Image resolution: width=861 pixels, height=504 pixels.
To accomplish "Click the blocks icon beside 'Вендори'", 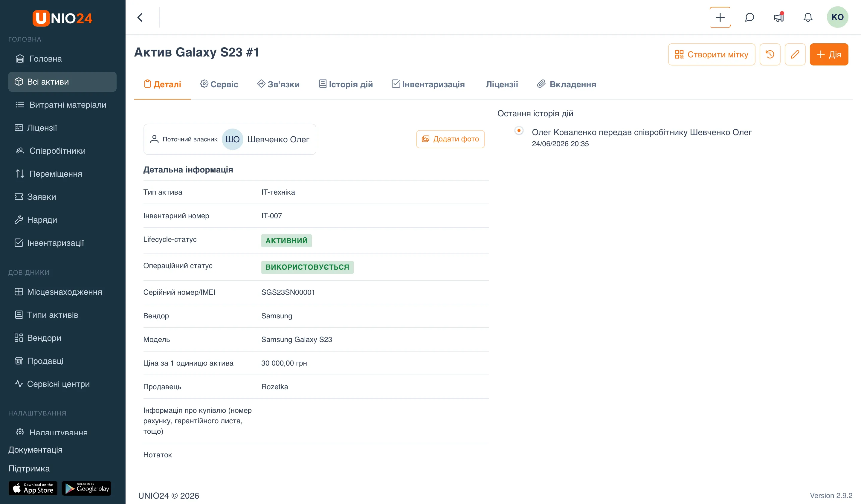I will point(19,338).
